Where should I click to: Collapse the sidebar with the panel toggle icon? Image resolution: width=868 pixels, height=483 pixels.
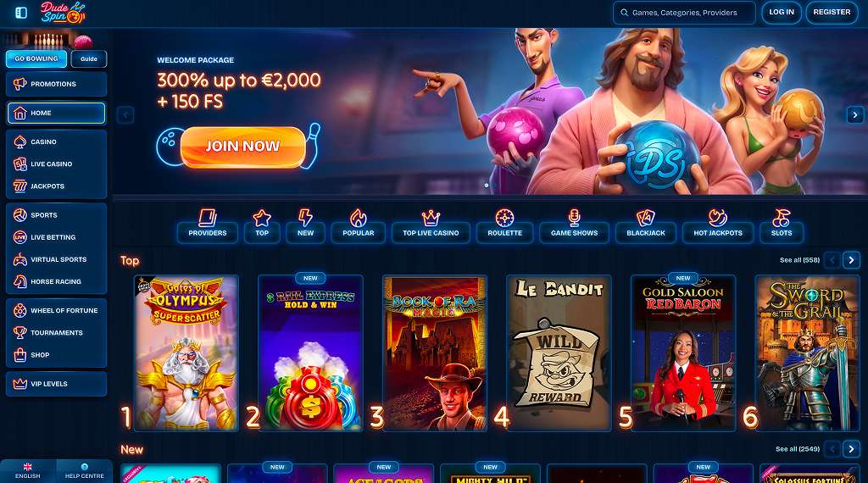(x=21, y=13)
